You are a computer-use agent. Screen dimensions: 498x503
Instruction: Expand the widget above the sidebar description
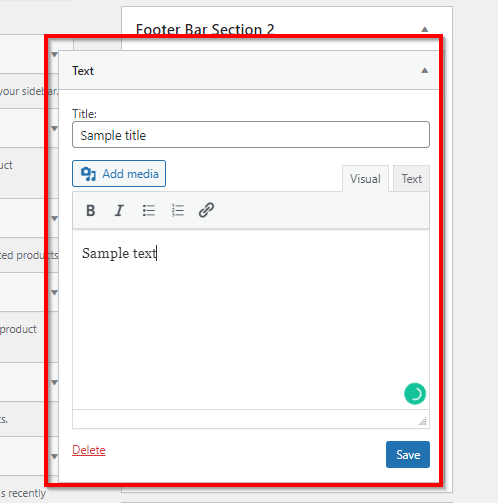point(54,54)
